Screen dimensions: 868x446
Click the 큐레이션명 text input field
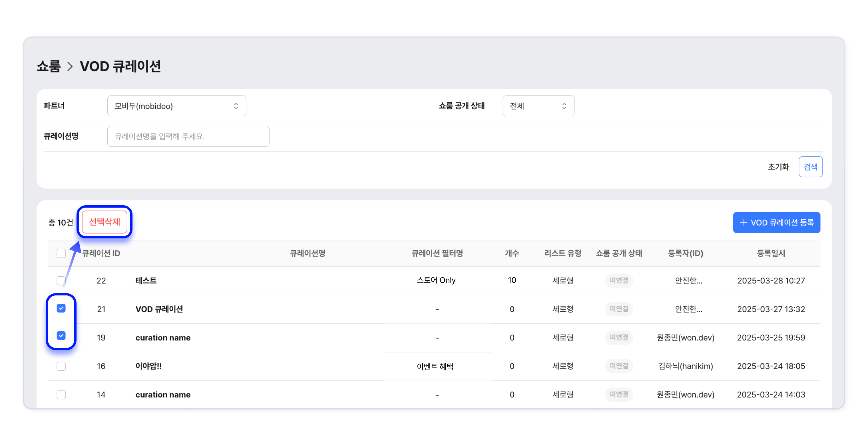(x=188, y=136)
